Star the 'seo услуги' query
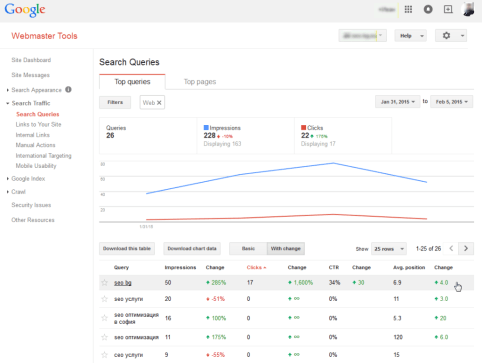This screenshot has height=363, width=482. [105, 299]
